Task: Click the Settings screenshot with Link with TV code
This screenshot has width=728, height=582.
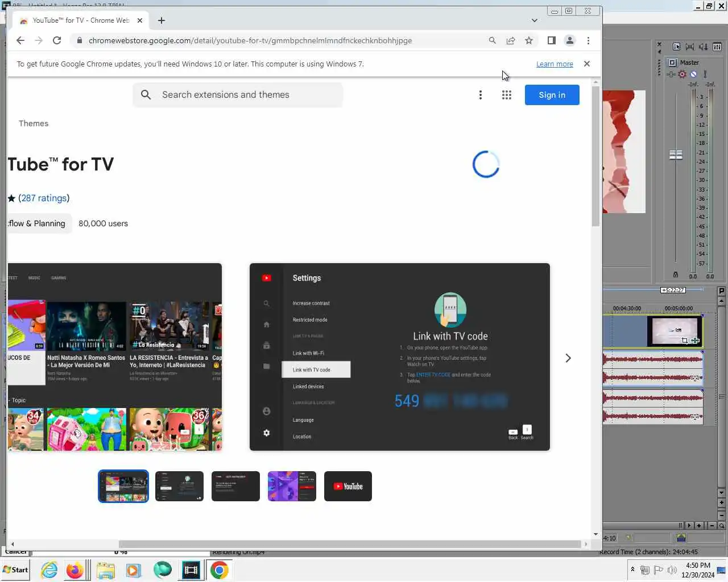Action: click(400, 357)
